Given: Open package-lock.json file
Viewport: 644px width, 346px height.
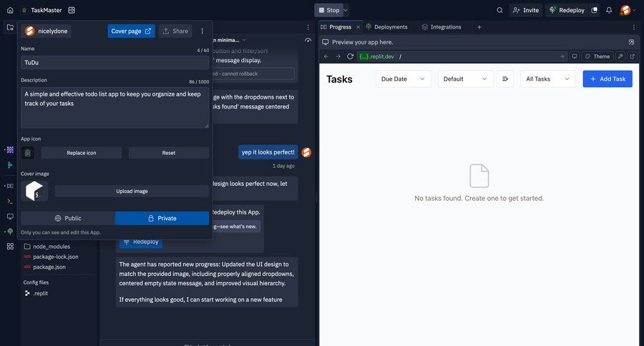Looking at the screenshot, I should click(51, 257).
